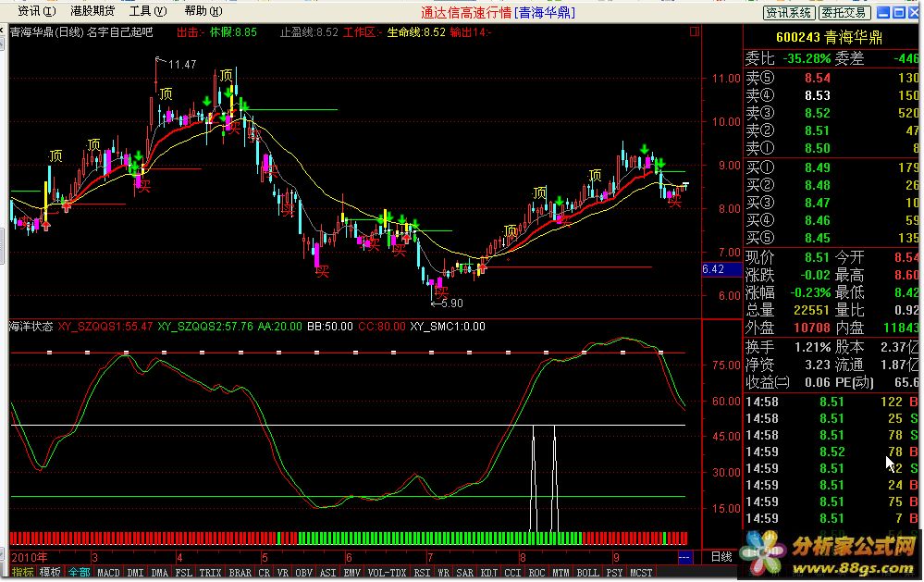This screenshot has height=582, width=924.
Task: Switch to the MACD indicator
Action: (108, 573)
